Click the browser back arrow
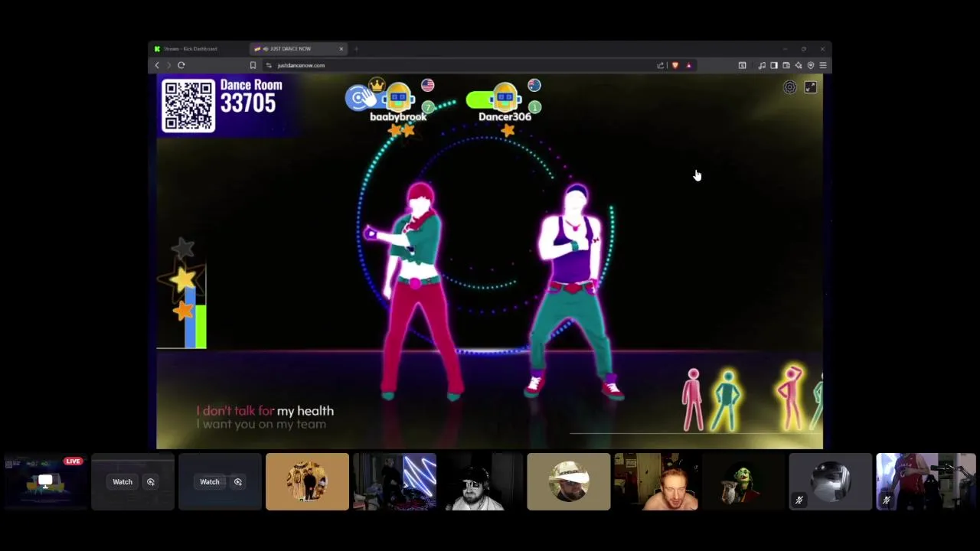This screenshot has width=980, height=551. tap(157, 65)
